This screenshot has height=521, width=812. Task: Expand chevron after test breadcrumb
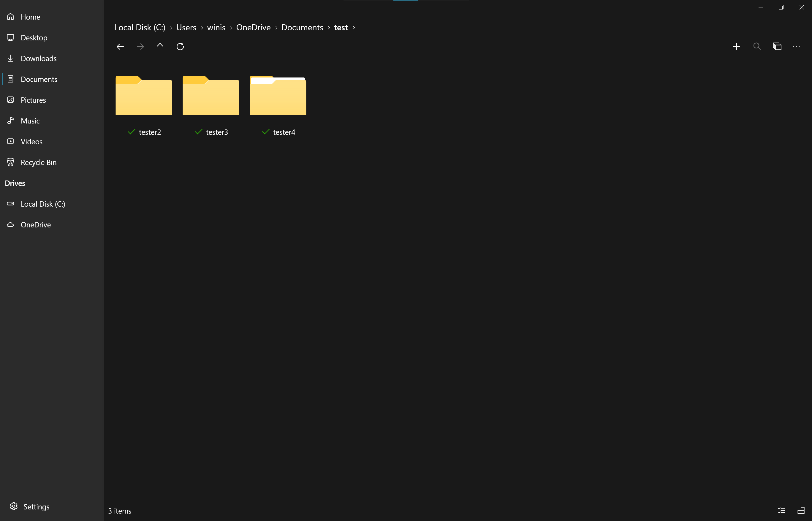point(354,28)
